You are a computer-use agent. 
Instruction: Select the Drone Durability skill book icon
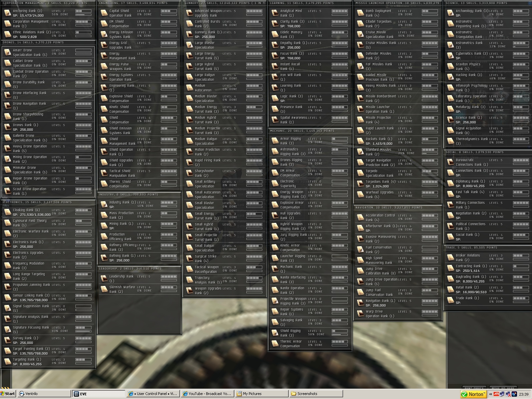8,84
